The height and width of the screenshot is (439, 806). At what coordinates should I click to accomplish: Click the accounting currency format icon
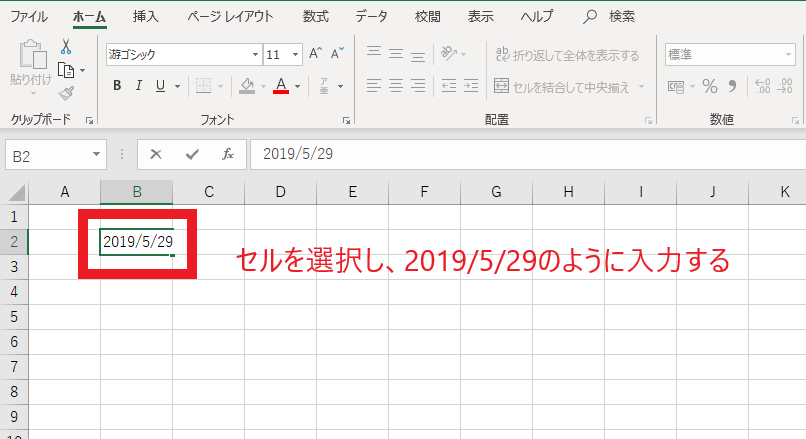676,87
